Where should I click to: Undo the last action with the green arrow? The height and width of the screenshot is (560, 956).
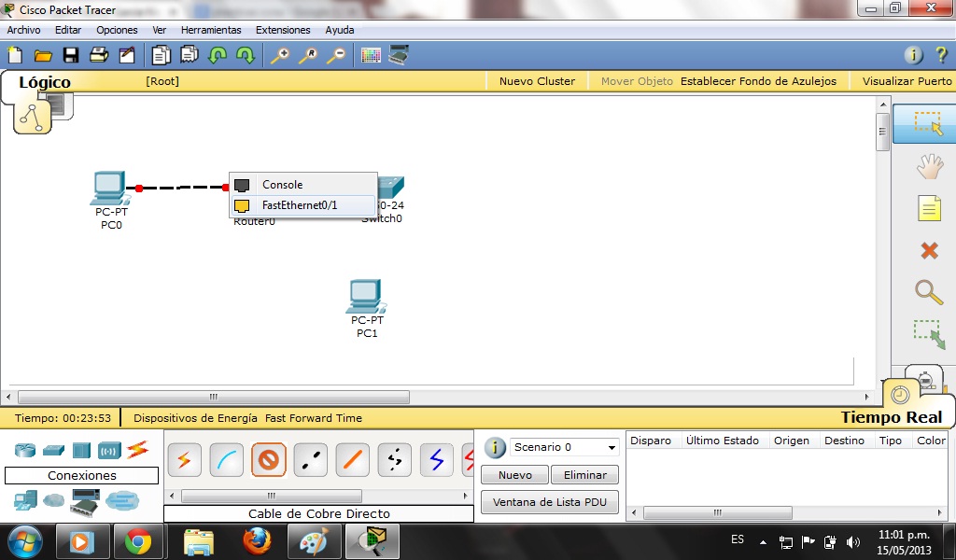[x=217, y=55]
